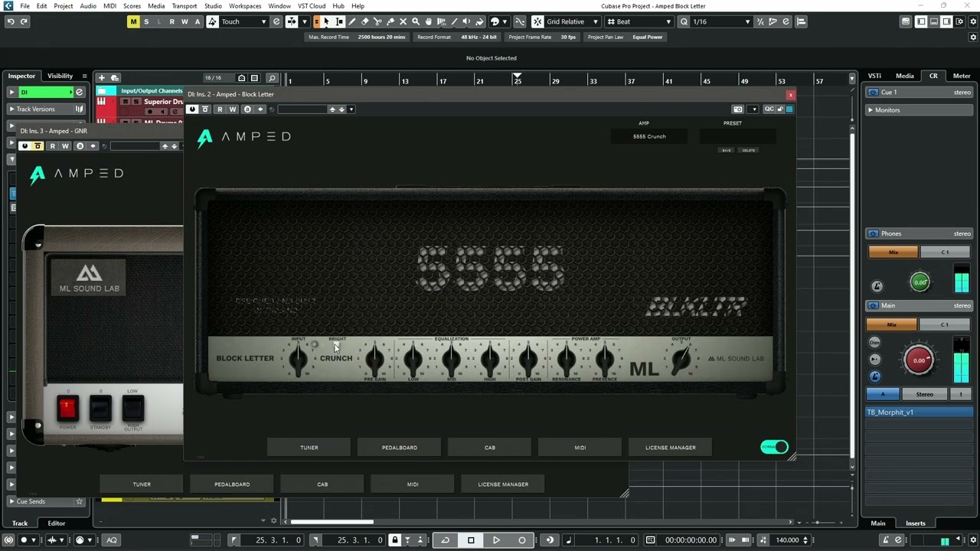Undo the last action in toolbar

[11, 21]
